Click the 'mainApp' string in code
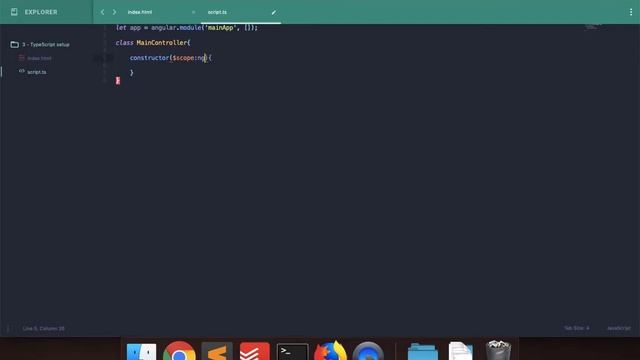640x360 pixels. click(220, 27)
